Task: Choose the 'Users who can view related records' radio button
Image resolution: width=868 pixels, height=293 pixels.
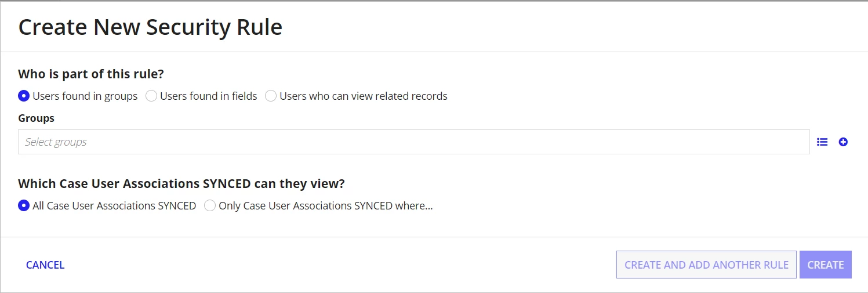Action: click(271, 96)
